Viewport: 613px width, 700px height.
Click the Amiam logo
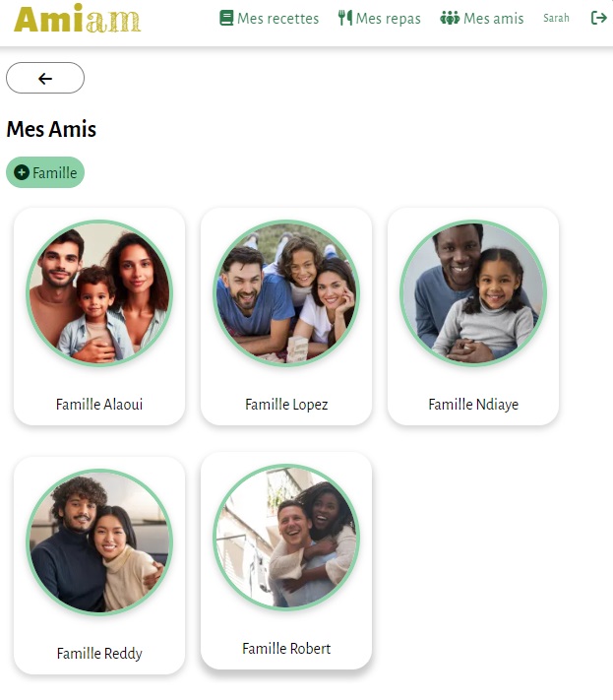77,19
